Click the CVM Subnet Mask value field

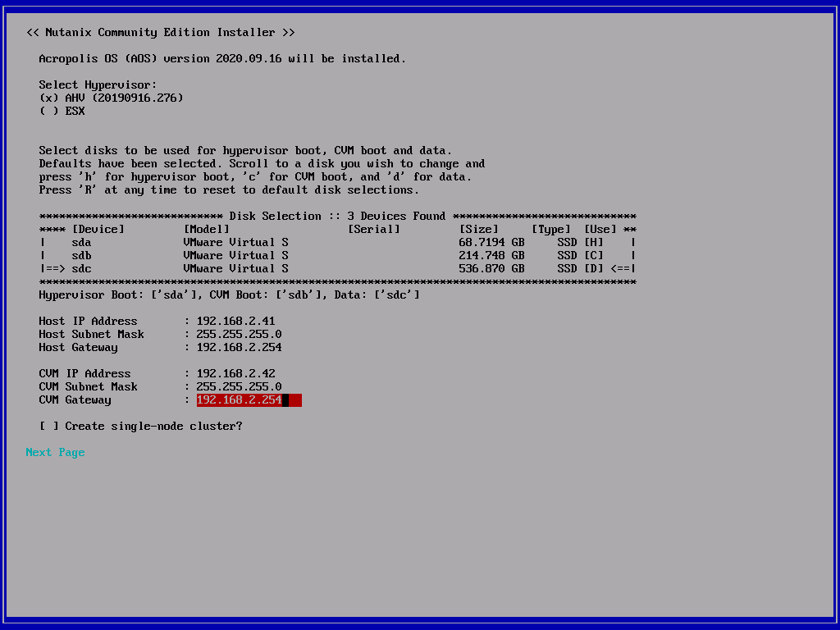pyautogui.click(x=239, y=387)
